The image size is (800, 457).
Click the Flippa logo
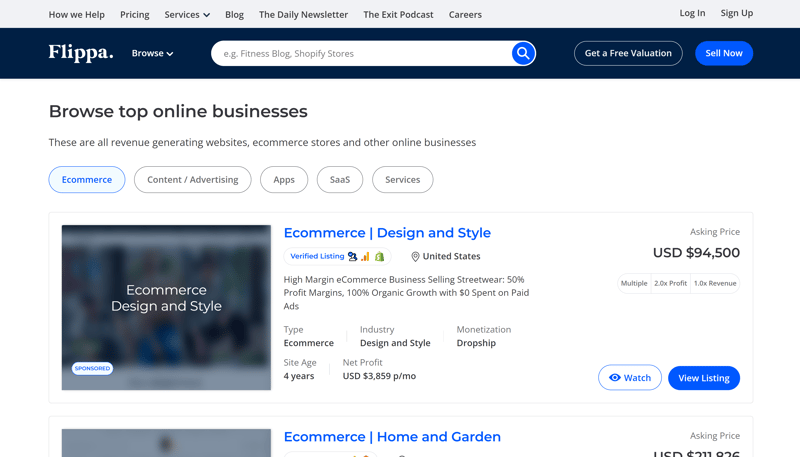click(x=80, y=53)
